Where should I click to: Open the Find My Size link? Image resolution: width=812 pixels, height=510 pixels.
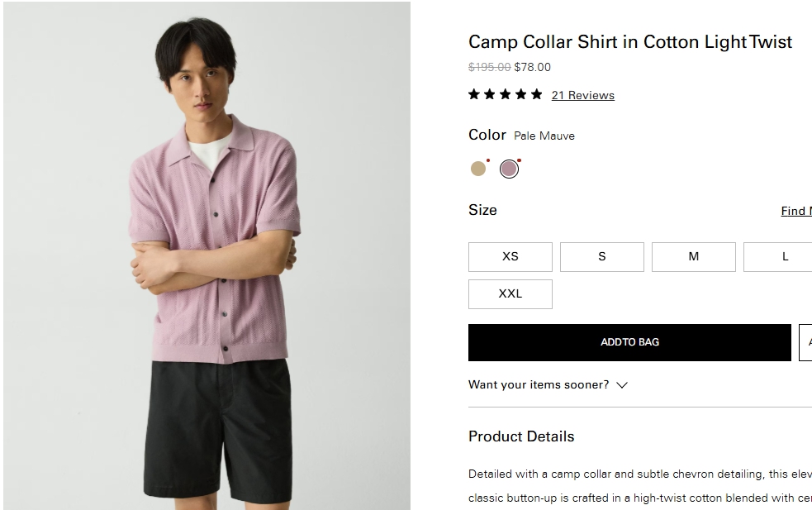click(796, 211)
